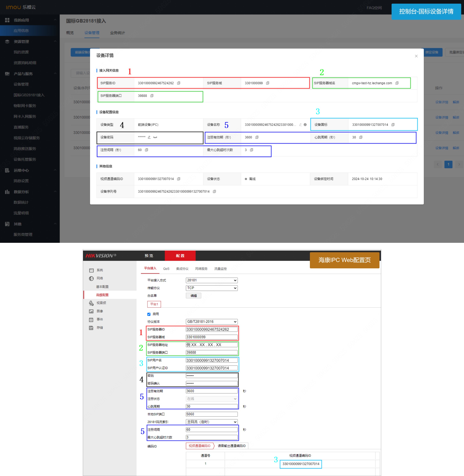Viewport: 464px width, 476px height.
Task: Open 基本配置 in Hikvision sidebar
Action: 102,287
